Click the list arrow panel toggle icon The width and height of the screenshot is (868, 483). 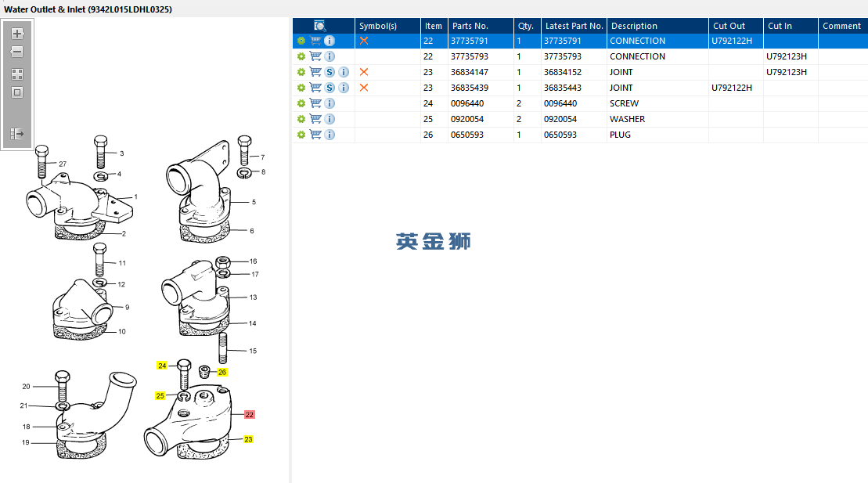pyautogui.click(x=17, y=134)
